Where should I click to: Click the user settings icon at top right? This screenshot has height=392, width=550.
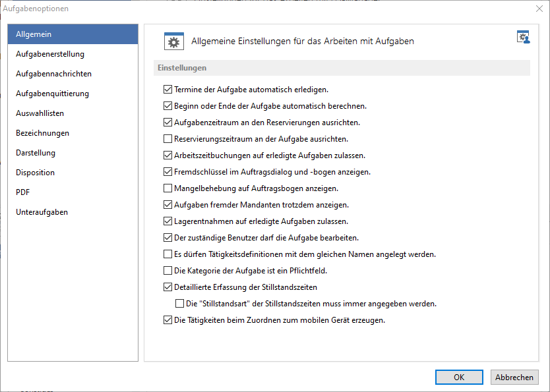point(524,37)
